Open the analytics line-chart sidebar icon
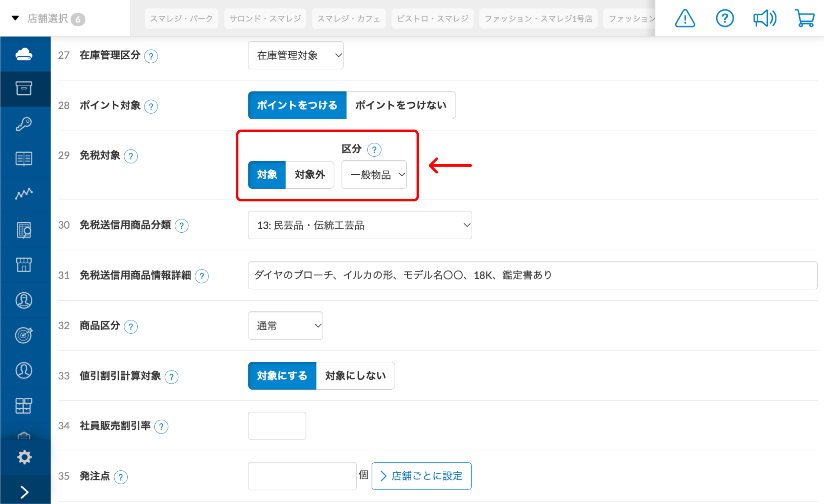This screenshot has width=824, height=504. click(x=24, y=194)
